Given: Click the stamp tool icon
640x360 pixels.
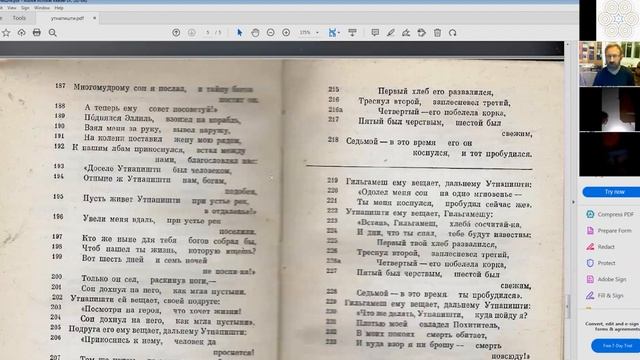Looking at the screenshot, I should [x=422, y=33].
